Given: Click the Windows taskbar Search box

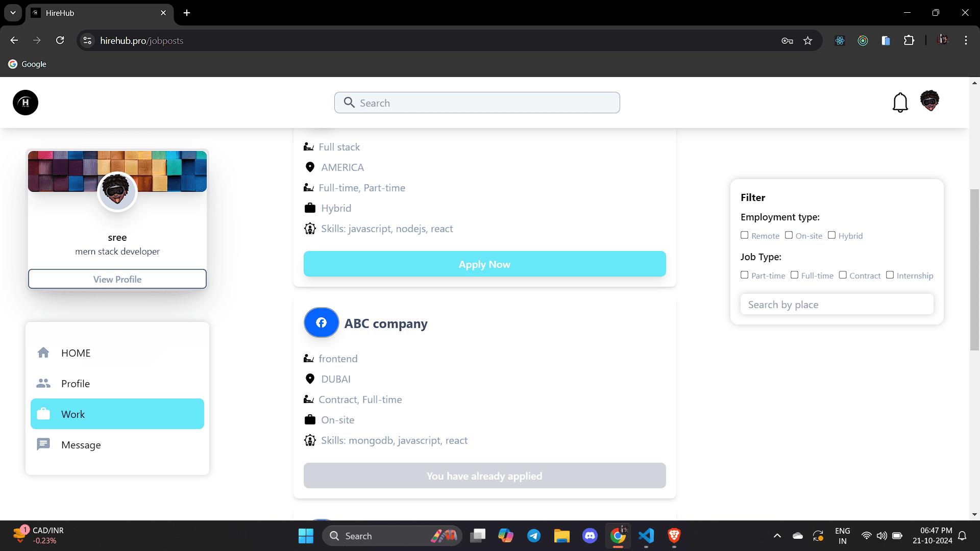Looking at the screenshot, I should click(392, 536).
